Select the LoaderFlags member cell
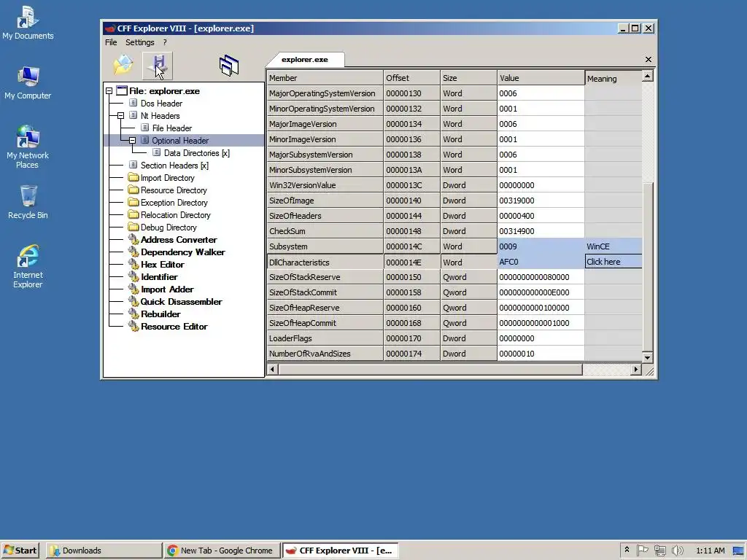This screenshot has height=560, width=747. [x=325, y=338]
